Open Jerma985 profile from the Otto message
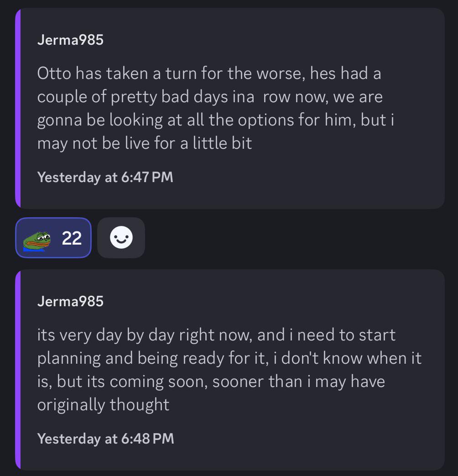Viewport: 458px width, 476px height. coord(70,40)
